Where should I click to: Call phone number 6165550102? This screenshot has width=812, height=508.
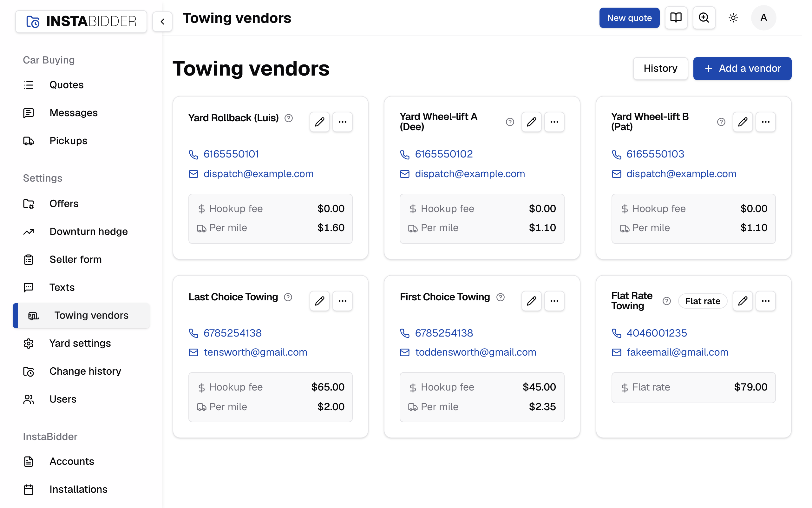pos(443,154)
